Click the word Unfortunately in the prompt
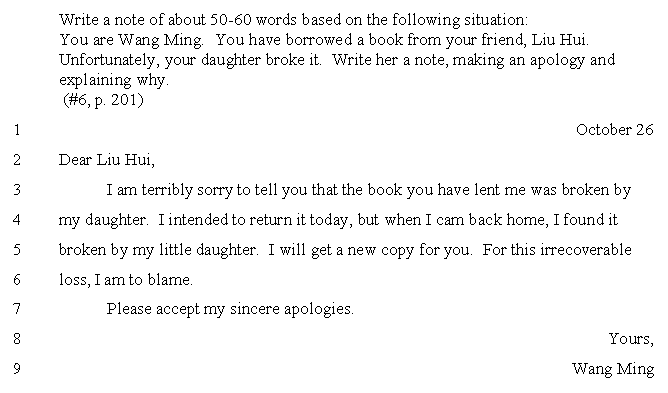Image resolution: width=668 pixels, height=393 pixels. click(x=107, y=60)
